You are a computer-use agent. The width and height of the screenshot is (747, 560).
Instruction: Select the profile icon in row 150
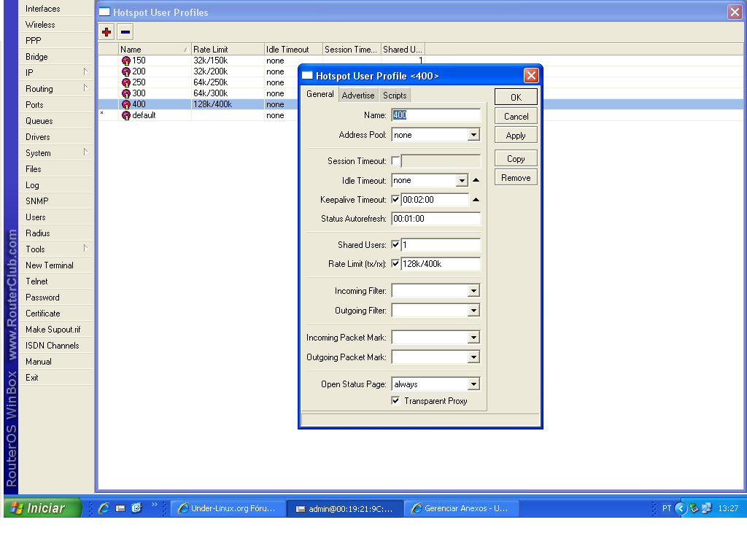pos(125,61)
